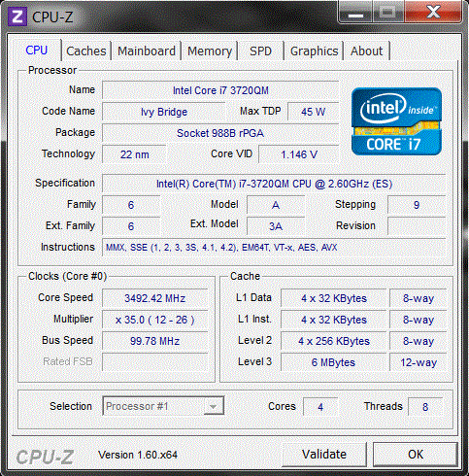Click the Intel Core i7 logo badge
Viewport: 469px width, 476px height.
coord(396,121)
